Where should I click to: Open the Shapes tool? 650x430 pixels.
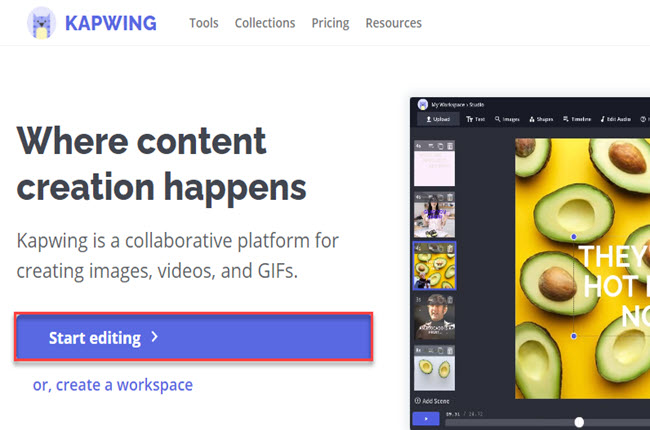click(x=541, y=119)
